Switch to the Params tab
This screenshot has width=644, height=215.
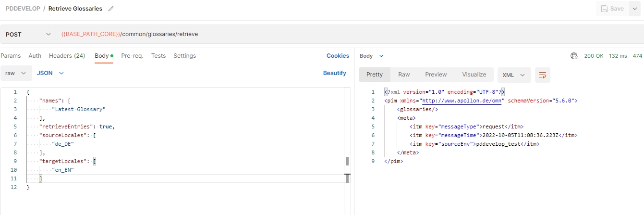11,56
